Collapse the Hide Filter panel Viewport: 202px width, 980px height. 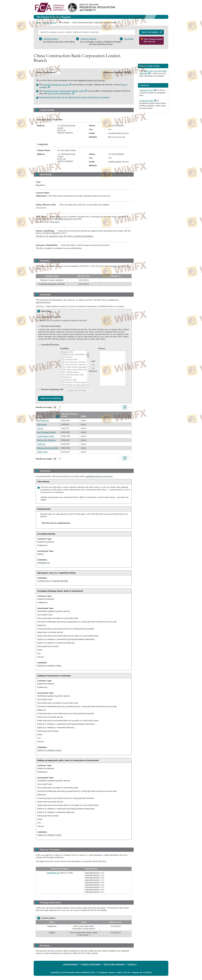[x=39, y=311]
